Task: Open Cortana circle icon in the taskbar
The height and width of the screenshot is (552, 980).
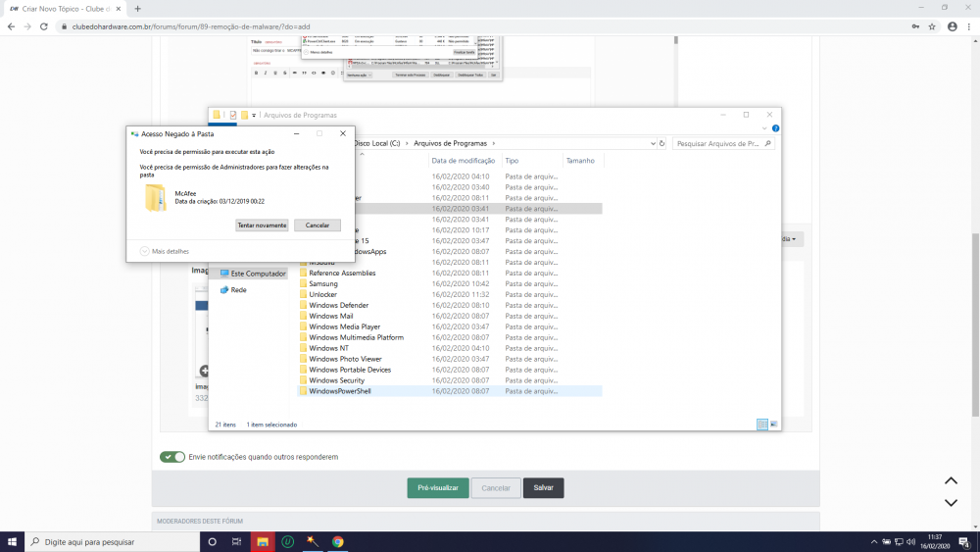Action: [x=213, y=541]
